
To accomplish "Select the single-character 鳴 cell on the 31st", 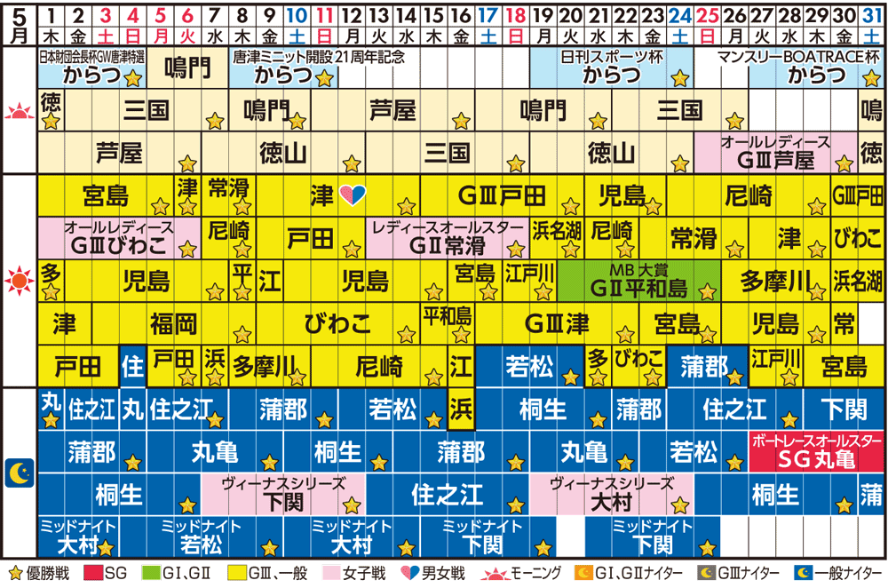I will click(x=872, y=110).
